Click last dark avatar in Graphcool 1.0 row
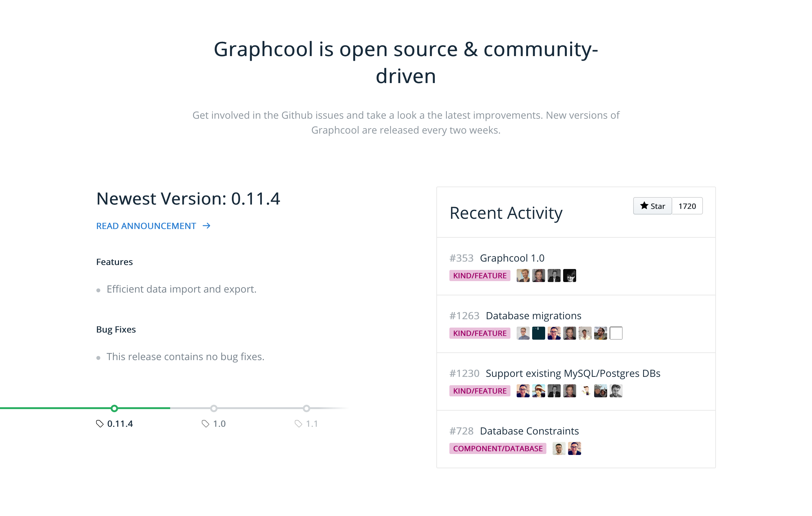The image size is (812, 516). [x=570, y=276]
